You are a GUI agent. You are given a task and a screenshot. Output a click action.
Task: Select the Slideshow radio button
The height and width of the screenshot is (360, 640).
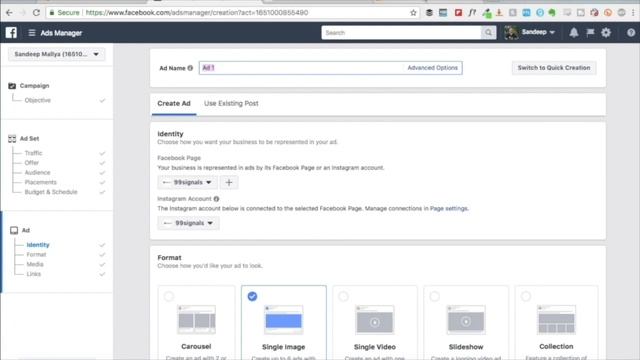coord(435,296)
